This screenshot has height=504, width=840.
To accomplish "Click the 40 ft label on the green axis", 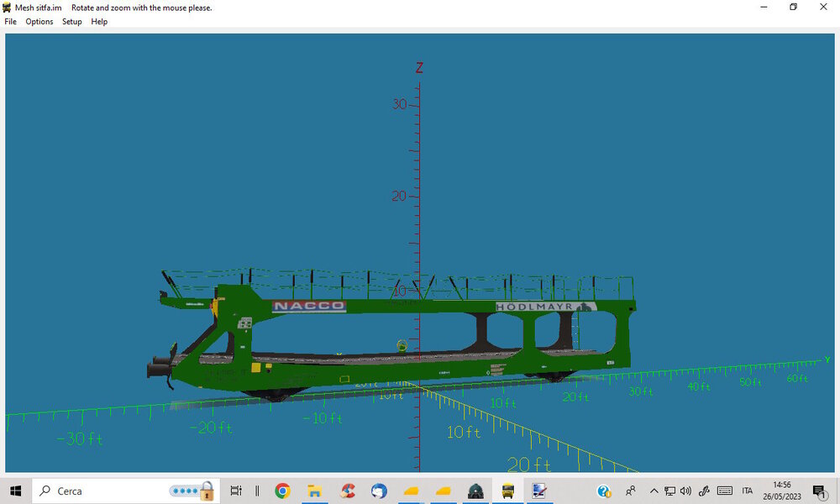I will [x=699, y=386].
